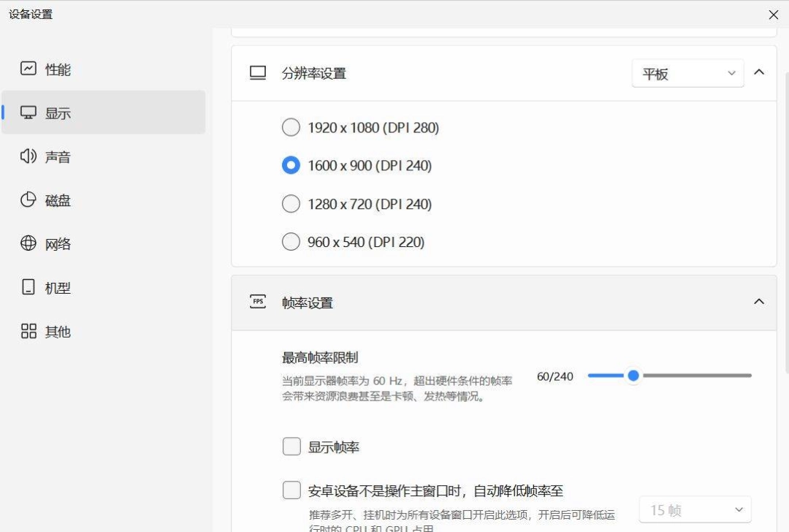Collapse the 分辨率设置 section chevron
789x532 pixels.
759,72
